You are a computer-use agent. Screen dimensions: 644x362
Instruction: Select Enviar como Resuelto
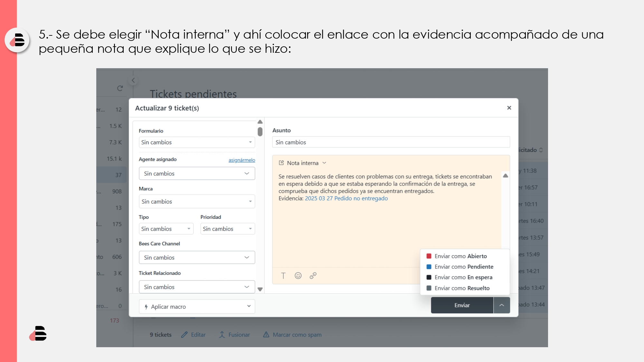(465, 288)
